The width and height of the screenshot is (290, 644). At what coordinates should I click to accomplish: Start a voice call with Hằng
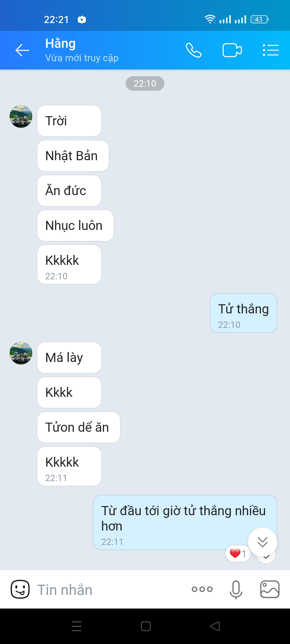click(x=194, y=50)
